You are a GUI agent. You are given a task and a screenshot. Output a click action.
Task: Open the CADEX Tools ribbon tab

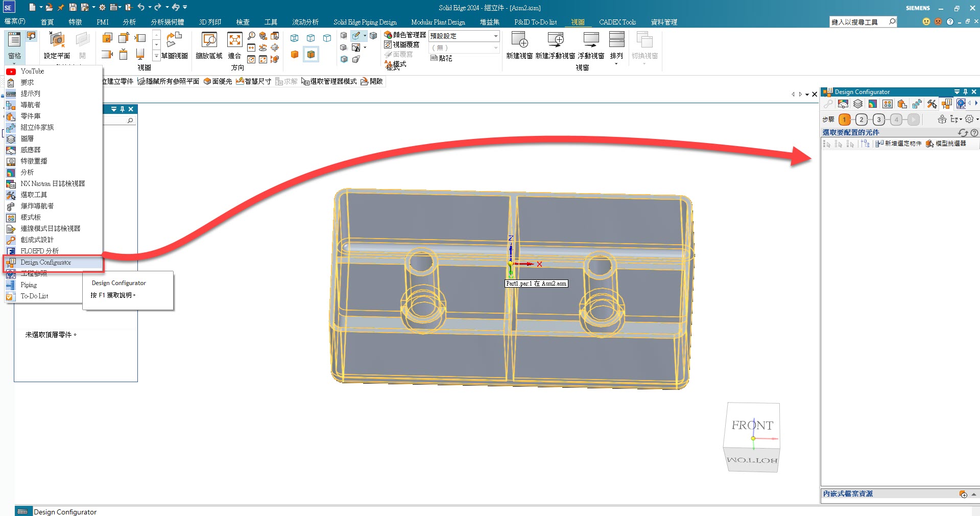pos(617,22)
